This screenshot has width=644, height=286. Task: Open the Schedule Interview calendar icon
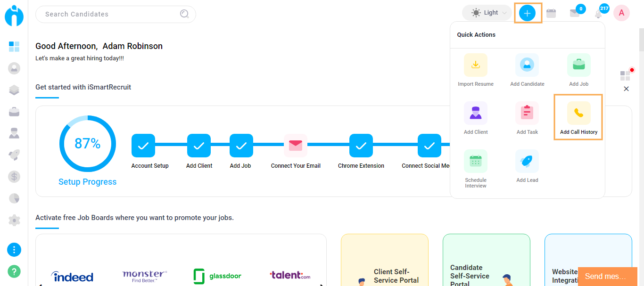tap(476, 161)
